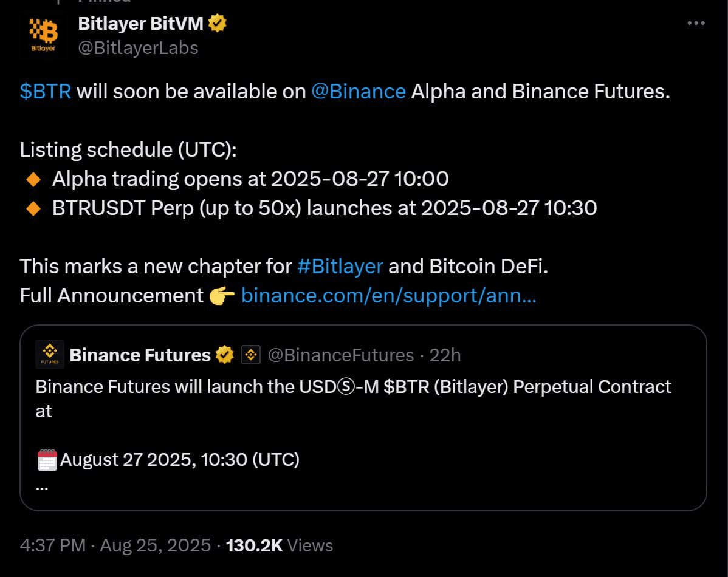The image size is (728, 577).
Task: Open the @BitlayerLabs handle
Action: tap(138, 48)
